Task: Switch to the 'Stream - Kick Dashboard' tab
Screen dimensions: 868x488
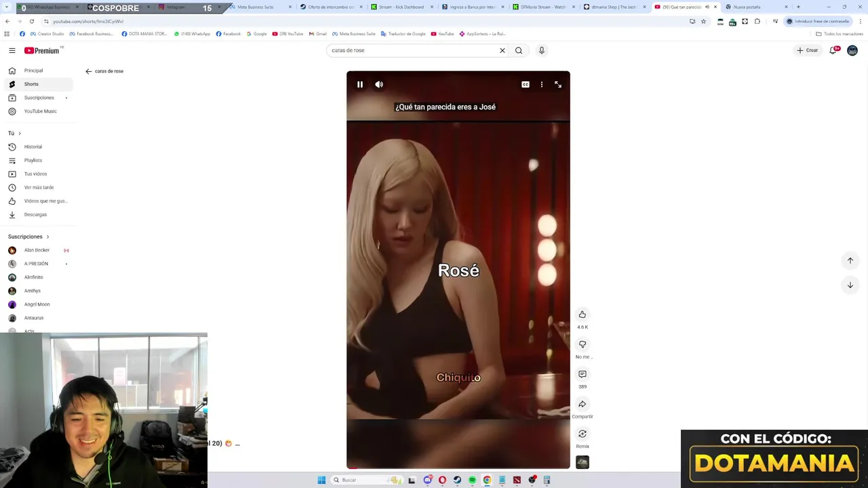Action: pos(402,7)
